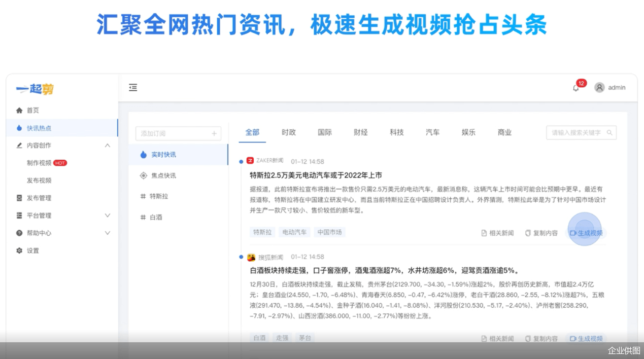Click 生成视频 for the Tesla article
The image size is (644, 359).
(x=586, y=233)
